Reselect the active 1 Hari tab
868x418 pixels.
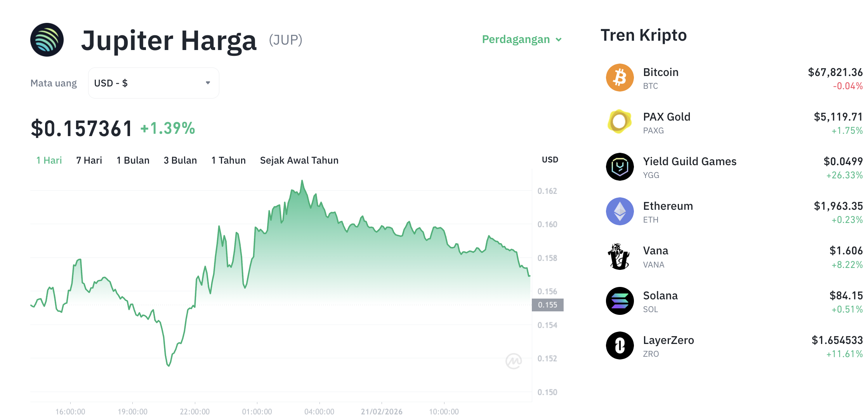49,160
